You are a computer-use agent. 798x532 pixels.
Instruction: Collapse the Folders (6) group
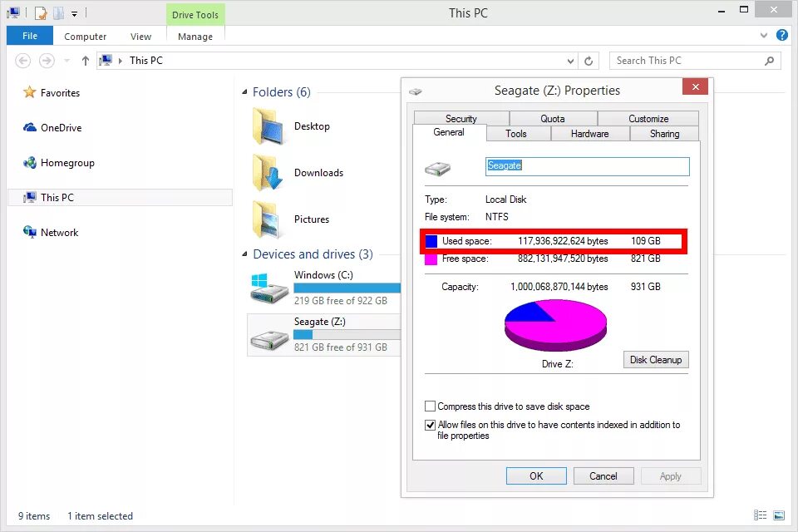point(244,92)
